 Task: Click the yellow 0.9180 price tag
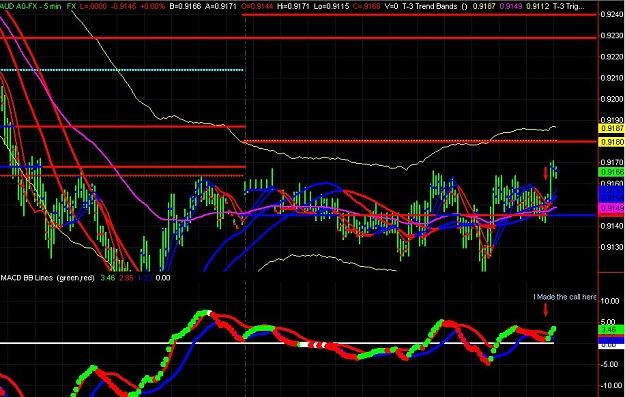[611, 143]
